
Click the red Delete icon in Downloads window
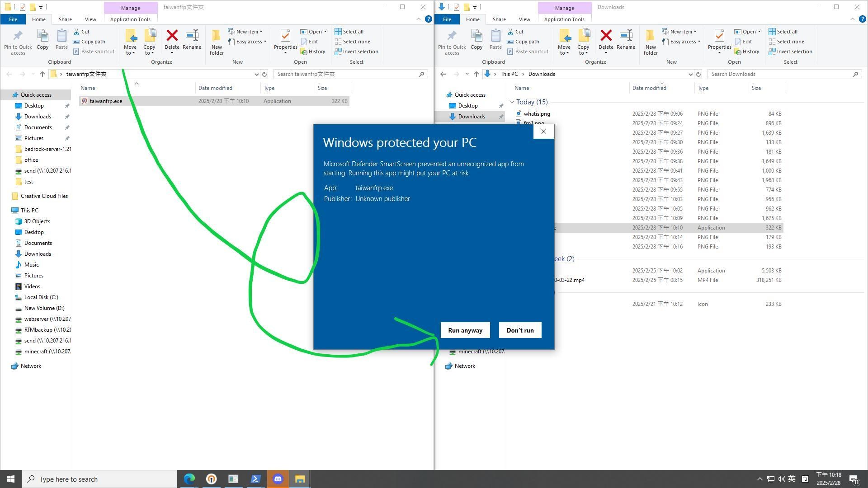[x=606, y=36]
